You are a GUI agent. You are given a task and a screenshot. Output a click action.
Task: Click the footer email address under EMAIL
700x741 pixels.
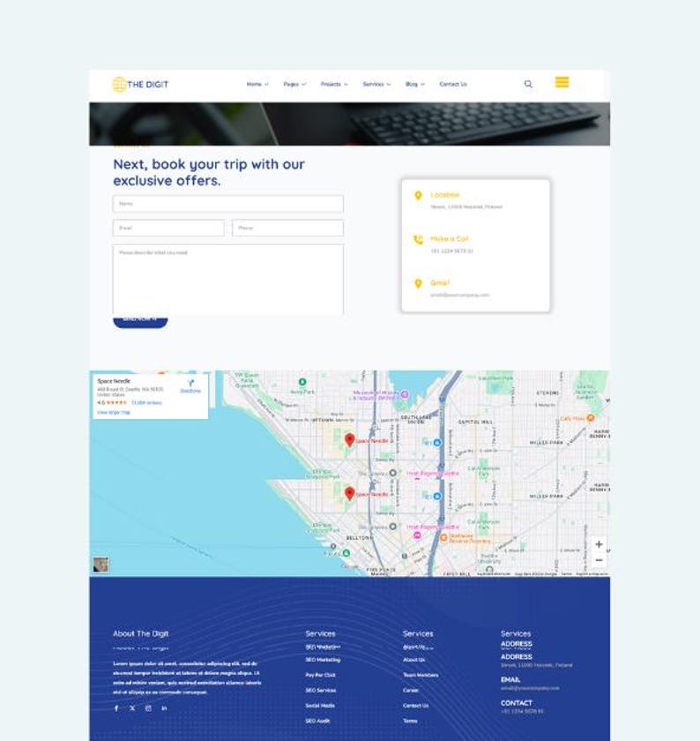coord(530,688)
